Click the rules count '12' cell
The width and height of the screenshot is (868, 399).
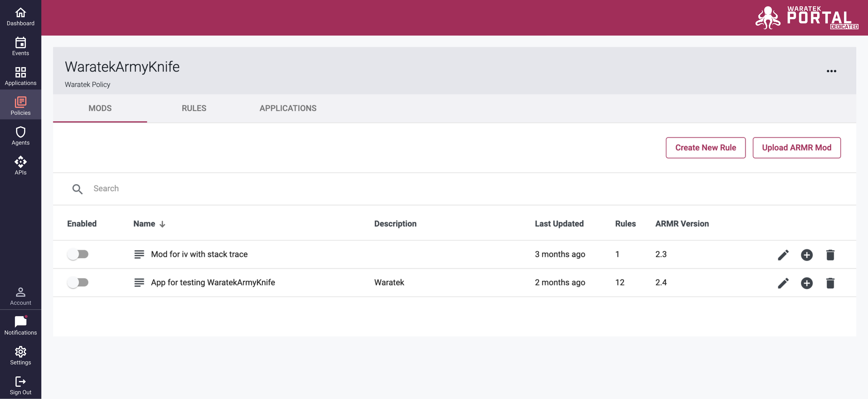(x=620, y=283)
